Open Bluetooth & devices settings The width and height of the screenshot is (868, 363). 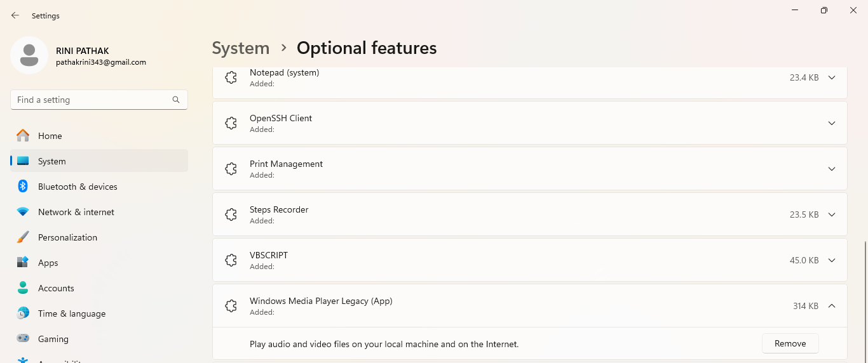(78, 187)
